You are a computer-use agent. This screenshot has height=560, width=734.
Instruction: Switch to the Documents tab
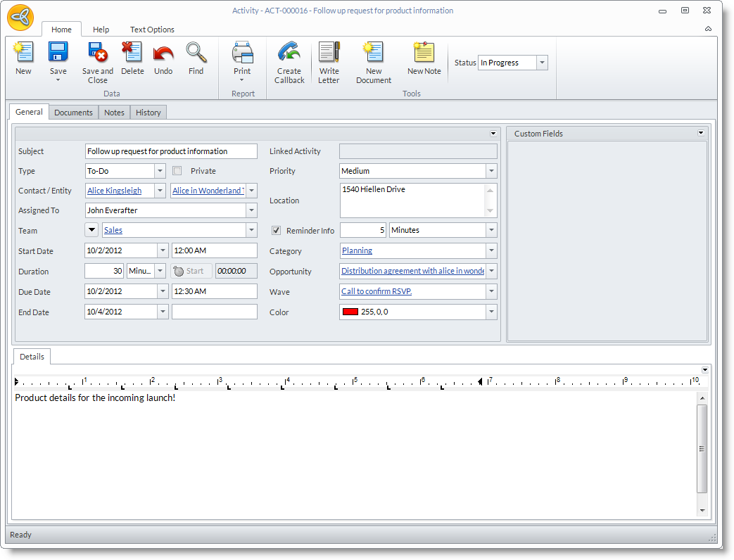(73, 113)
